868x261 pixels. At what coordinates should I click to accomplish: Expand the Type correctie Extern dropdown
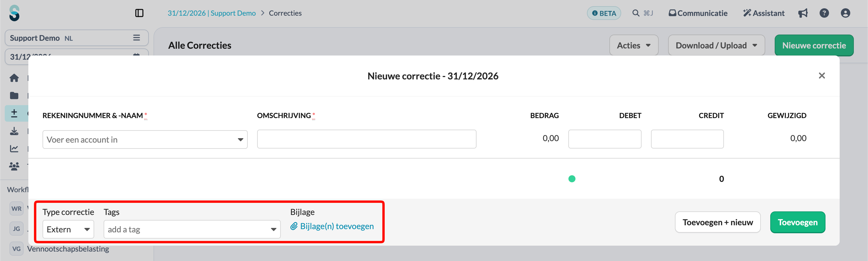point(68,229)
